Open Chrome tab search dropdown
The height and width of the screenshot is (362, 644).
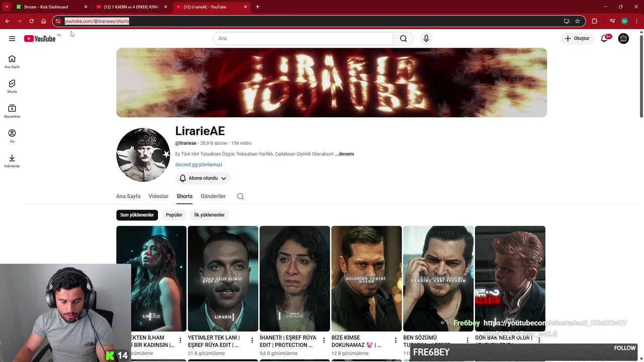(7, 7)
